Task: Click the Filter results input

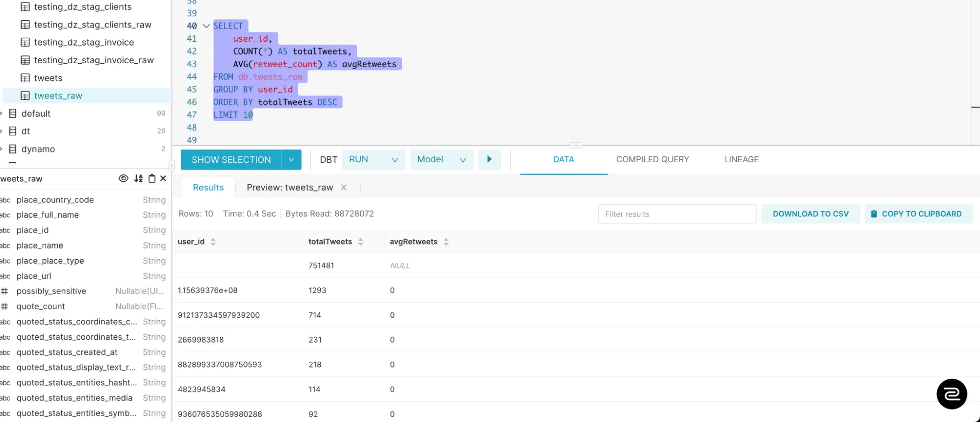Action: tap(677, 214)
